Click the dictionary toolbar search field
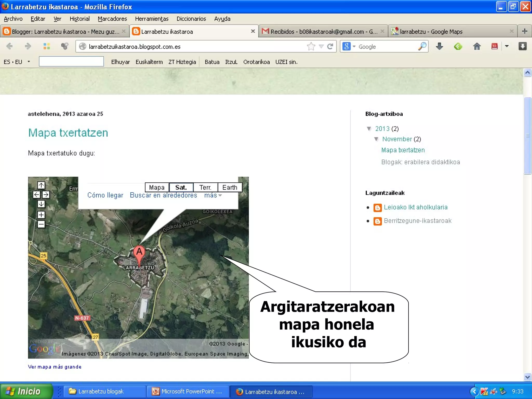This screenshot has height=399, width=532. coord(71,62)
